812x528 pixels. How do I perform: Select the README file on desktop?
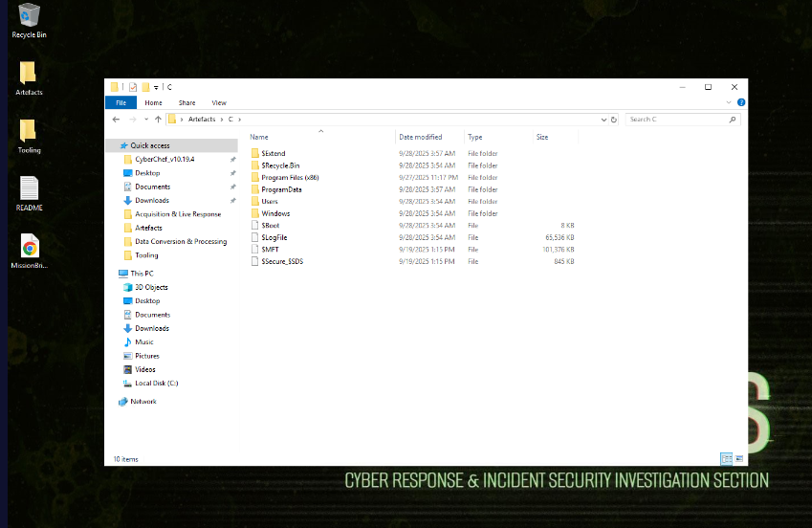pos(29,188)
